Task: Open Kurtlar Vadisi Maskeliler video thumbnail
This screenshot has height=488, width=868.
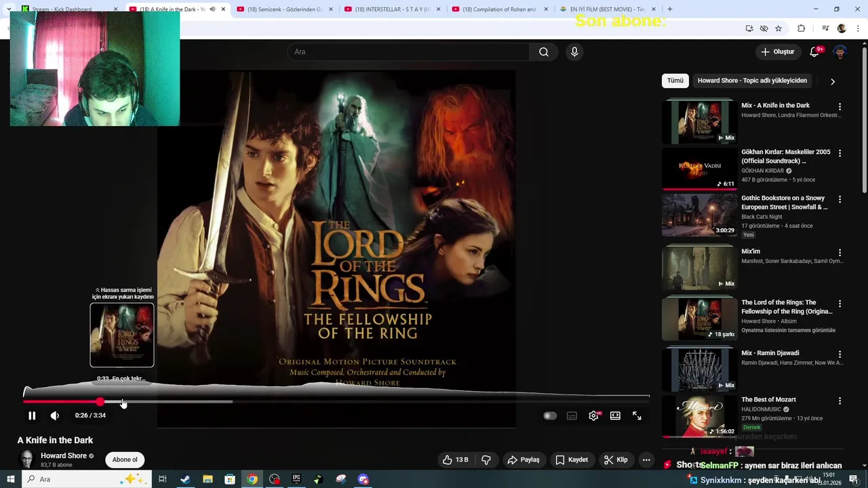Action: 699,169
